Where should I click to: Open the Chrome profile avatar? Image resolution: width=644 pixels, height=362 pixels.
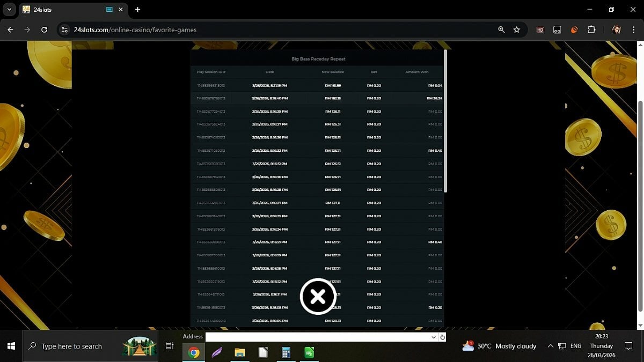(x=616, y=30)
